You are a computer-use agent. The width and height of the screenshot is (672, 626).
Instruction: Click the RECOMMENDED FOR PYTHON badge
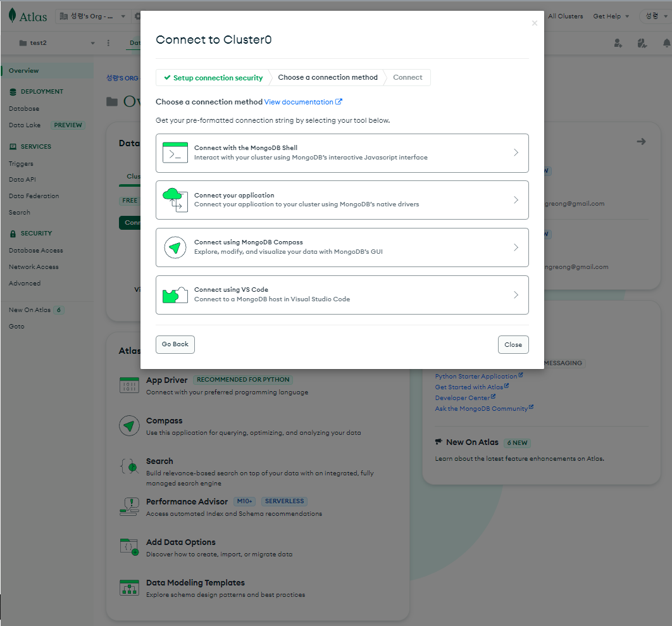(243, 380)
